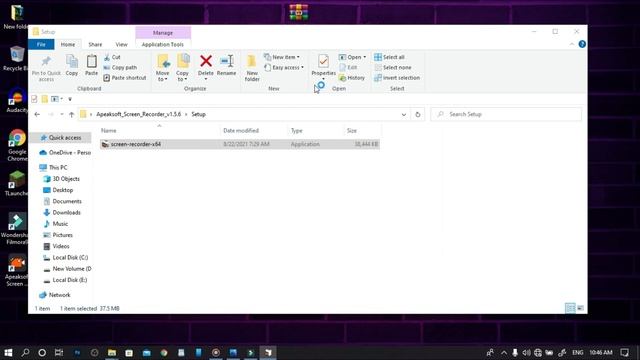
Task: Click Select all in ribbon
Action: click(389, 57)
